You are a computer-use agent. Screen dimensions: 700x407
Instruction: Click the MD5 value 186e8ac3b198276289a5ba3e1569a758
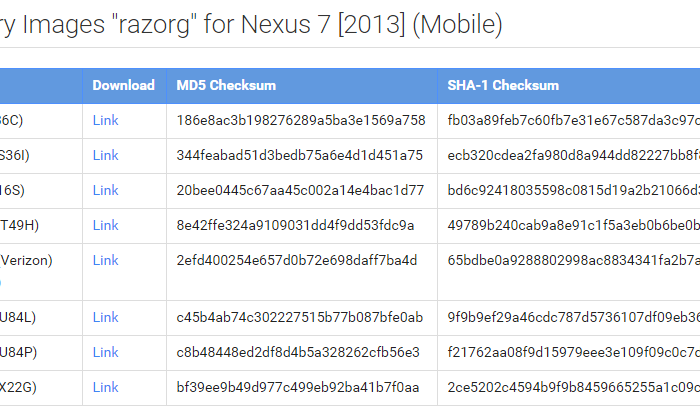[300, 120]
